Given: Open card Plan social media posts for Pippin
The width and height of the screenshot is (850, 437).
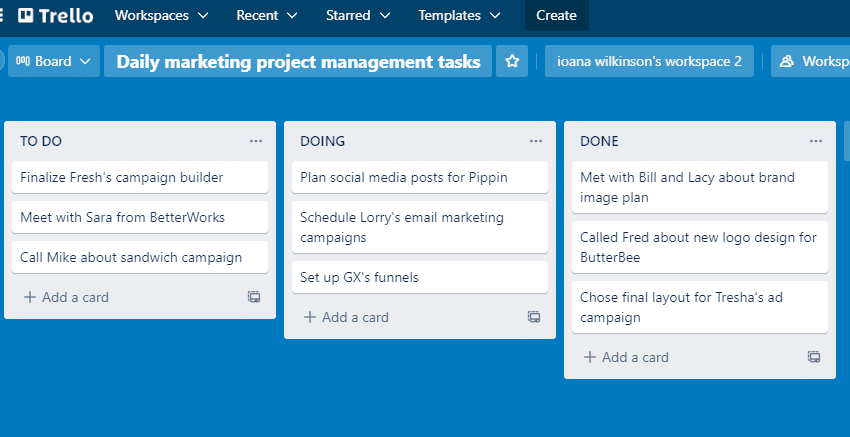Looking at the screenshot, I should click(x=420, y=177).
